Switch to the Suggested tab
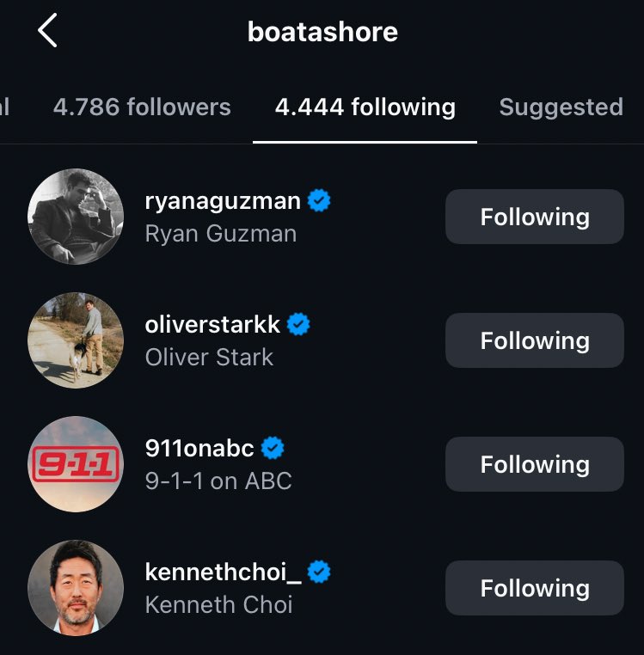Screen dimensions: 644x655 click(561, 107)
